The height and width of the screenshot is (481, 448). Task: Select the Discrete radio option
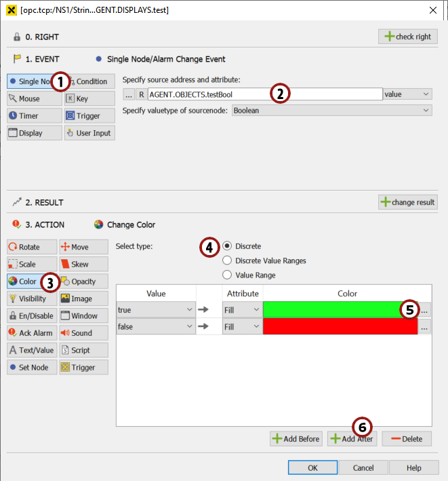coord(227,246)
